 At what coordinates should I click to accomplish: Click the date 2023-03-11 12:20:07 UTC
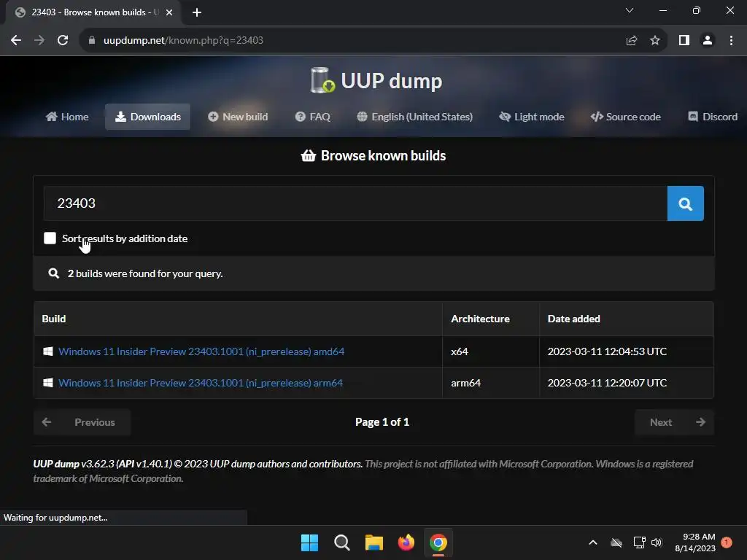point(607,383)
